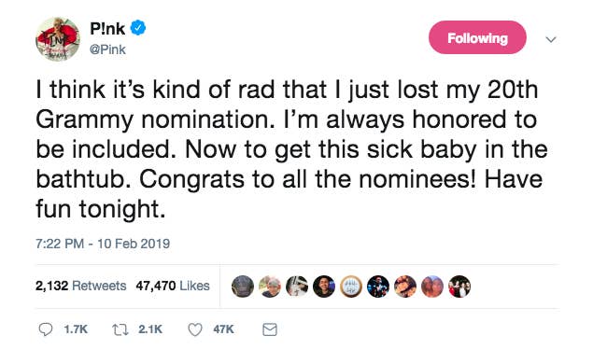Open the liker avatar with white circular logo
Image resolution: width=593 pixels, height=364 pixels.
351,287
